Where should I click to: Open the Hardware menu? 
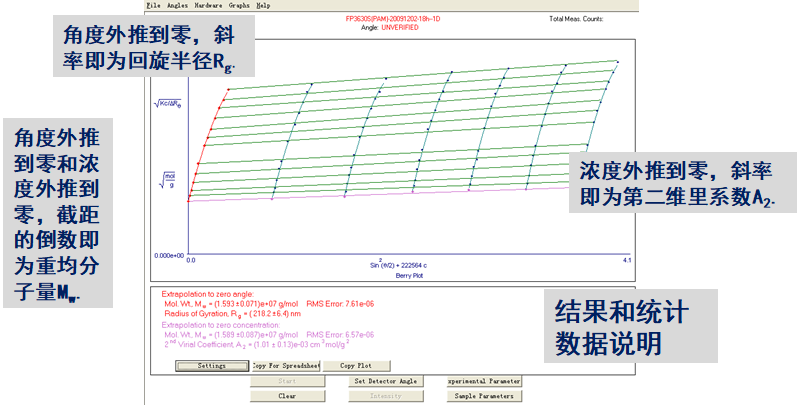209,5
